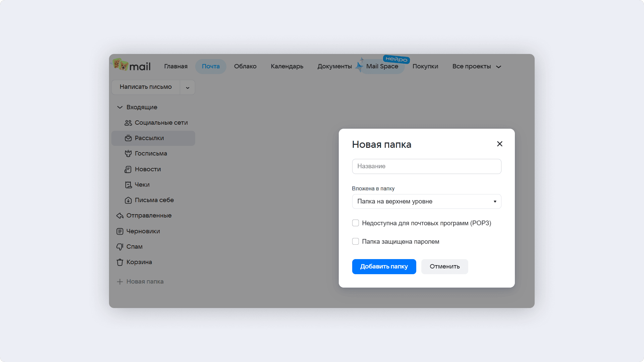Cancel folder creation with Отменить

pyautogui.click(x=444, y=266)
